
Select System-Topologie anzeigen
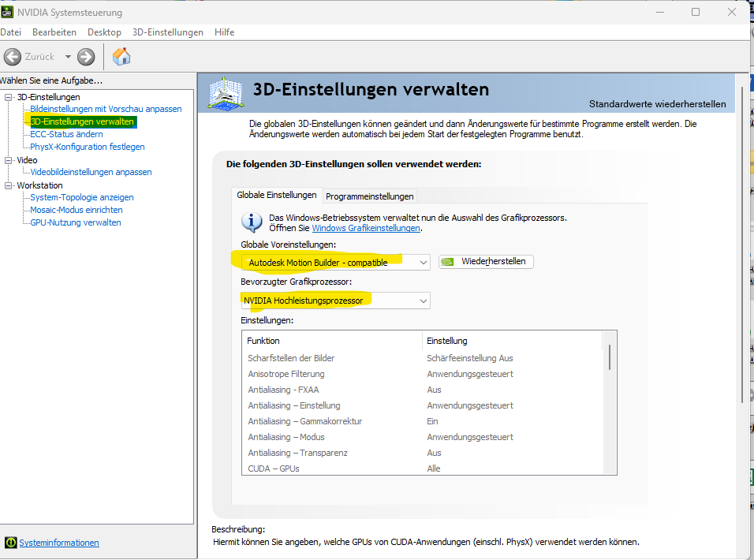[x=82, y=197]
